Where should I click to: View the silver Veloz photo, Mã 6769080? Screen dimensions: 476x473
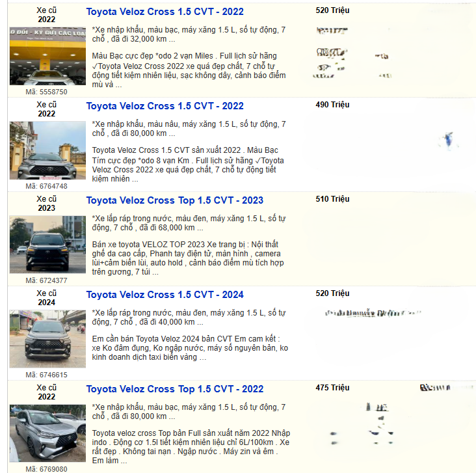coord(47,433)
